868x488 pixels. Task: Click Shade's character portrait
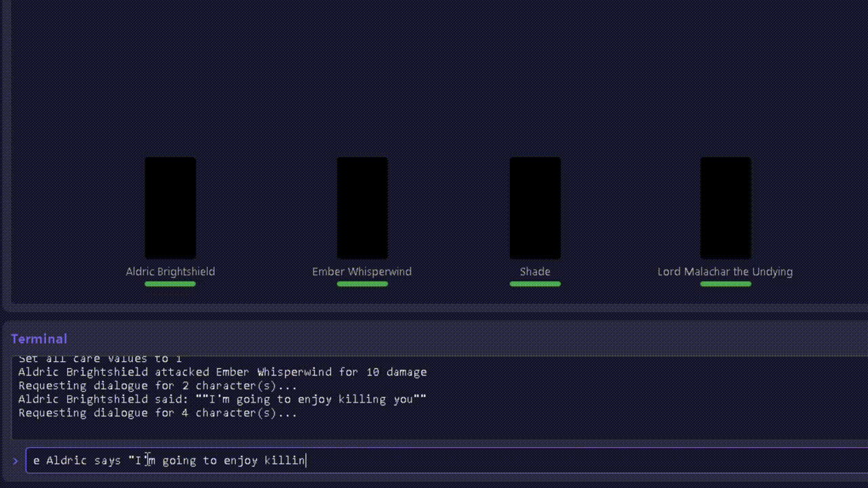[x=535, y=208]
